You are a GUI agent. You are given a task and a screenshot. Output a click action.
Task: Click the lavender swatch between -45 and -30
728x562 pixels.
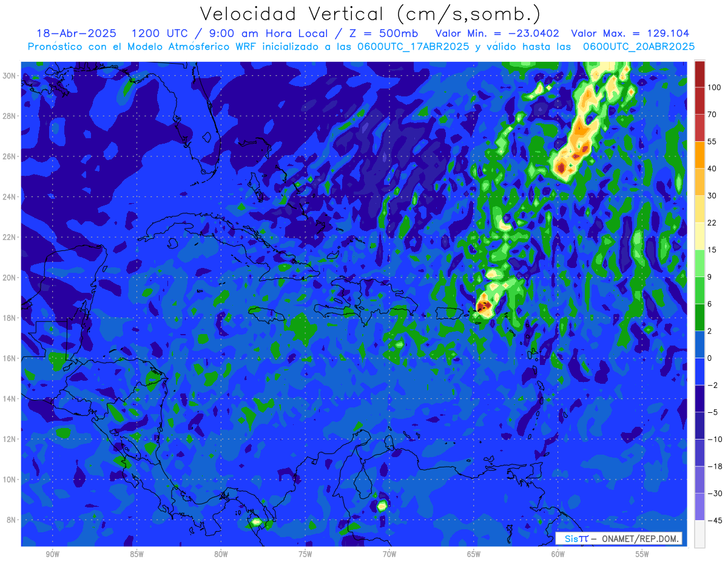pyautogui.click(x=699, y=507)
